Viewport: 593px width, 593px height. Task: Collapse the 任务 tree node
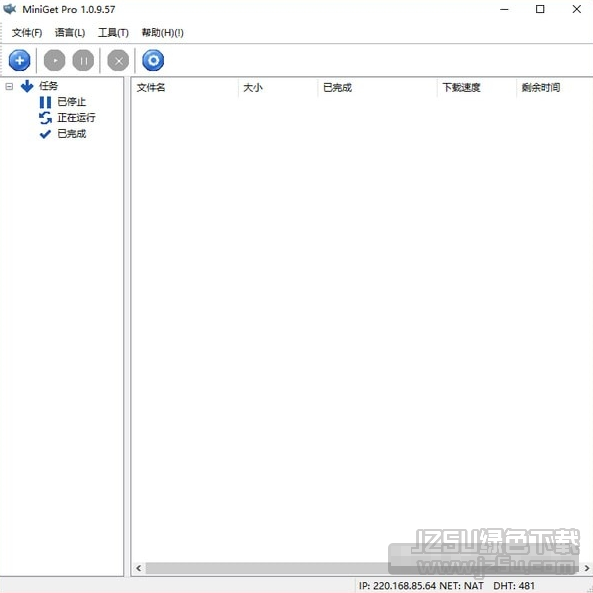9,87
